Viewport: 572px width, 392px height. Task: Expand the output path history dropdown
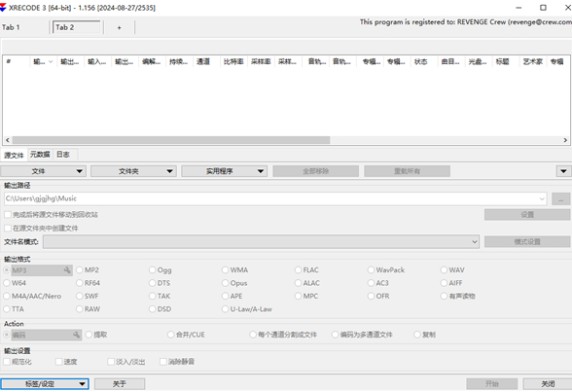click(x=542, y=199)
